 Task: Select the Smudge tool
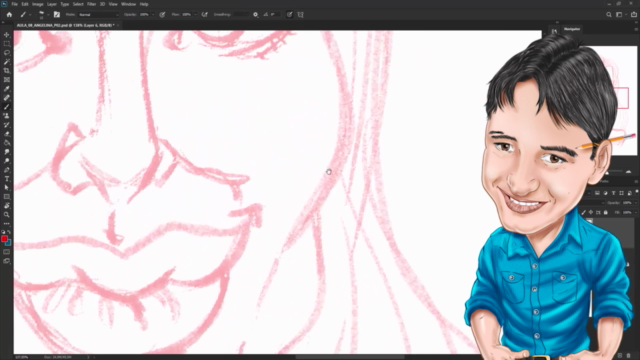(x=7, y=151)
